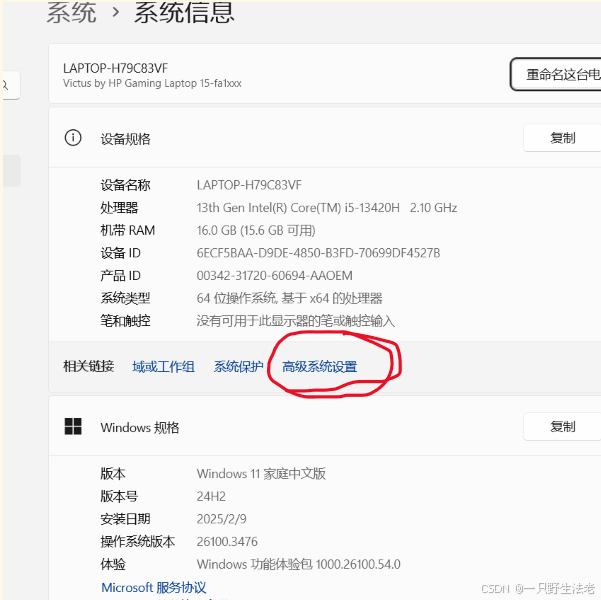
Task: Select the RAM value 16.0 GB
Action: (x=256, y=230)
